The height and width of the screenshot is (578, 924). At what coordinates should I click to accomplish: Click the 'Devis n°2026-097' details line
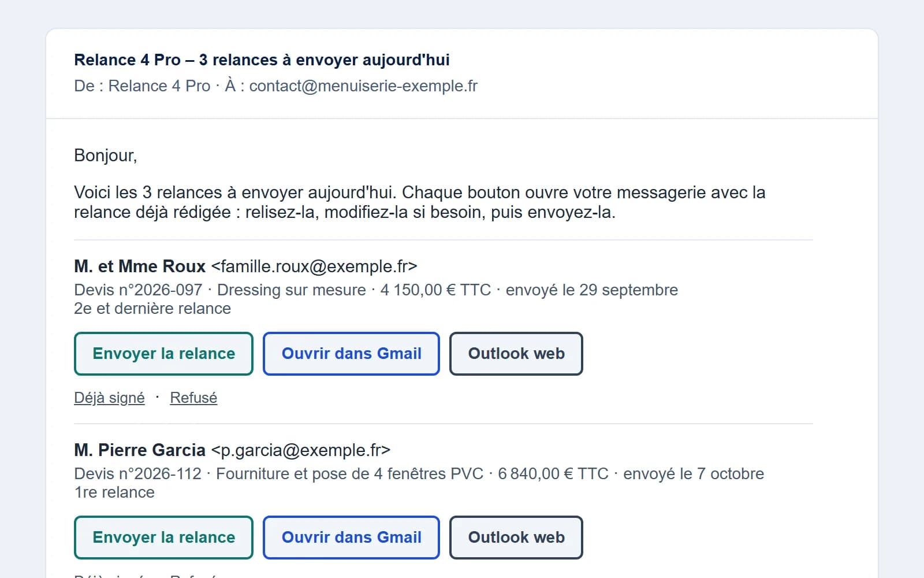tap(376, 290)
